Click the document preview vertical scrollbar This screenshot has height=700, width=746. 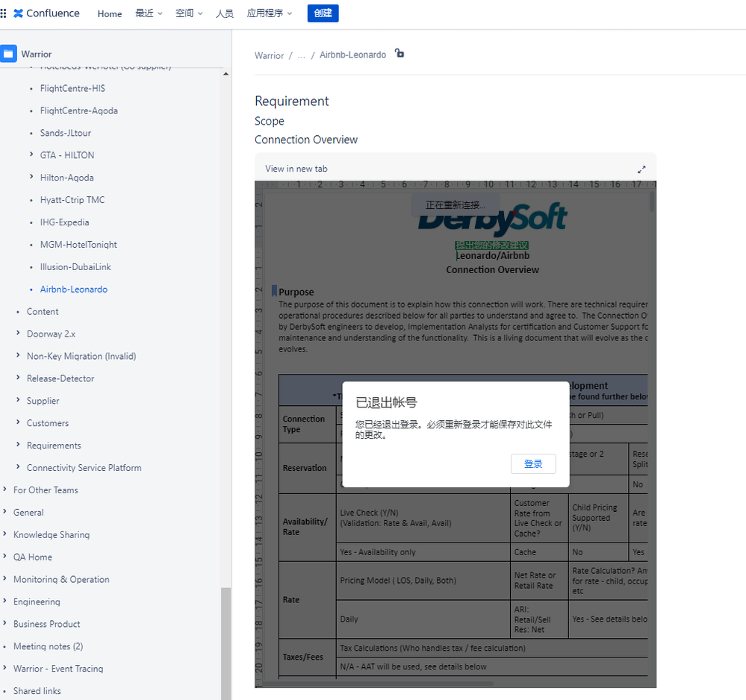[x=652, y=202]
